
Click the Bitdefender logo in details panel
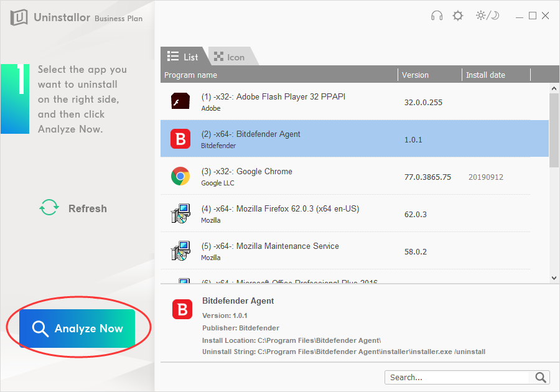[x=182, y=309]
